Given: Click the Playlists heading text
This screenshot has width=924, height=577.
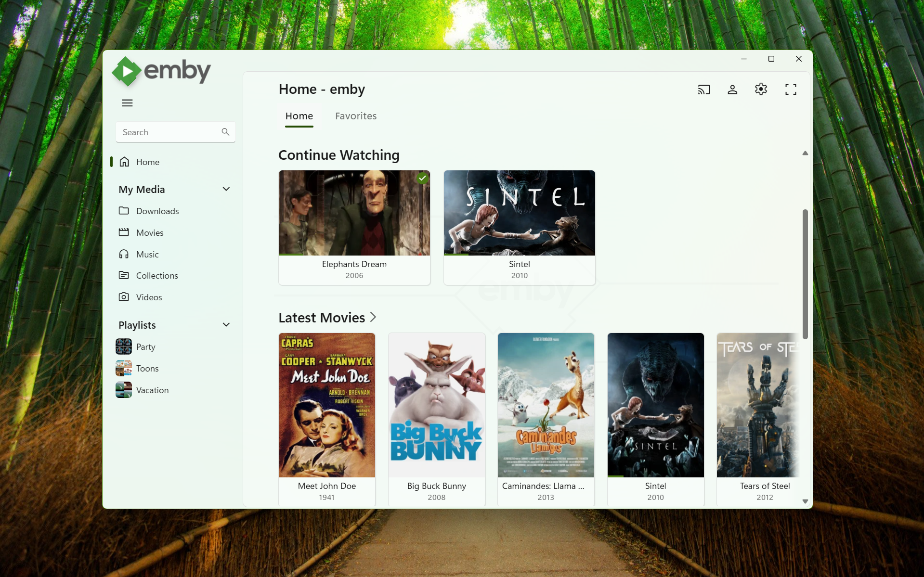Looking at the screenshot, I should [x=137, y=325].
